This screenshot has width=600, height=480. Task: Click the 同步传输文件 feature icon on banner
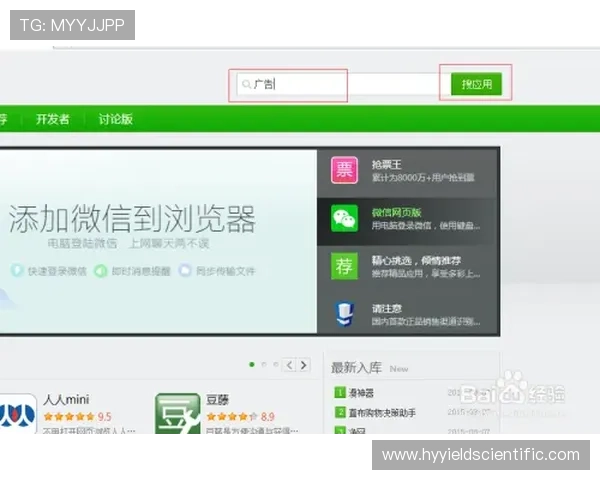coord(185,270)
